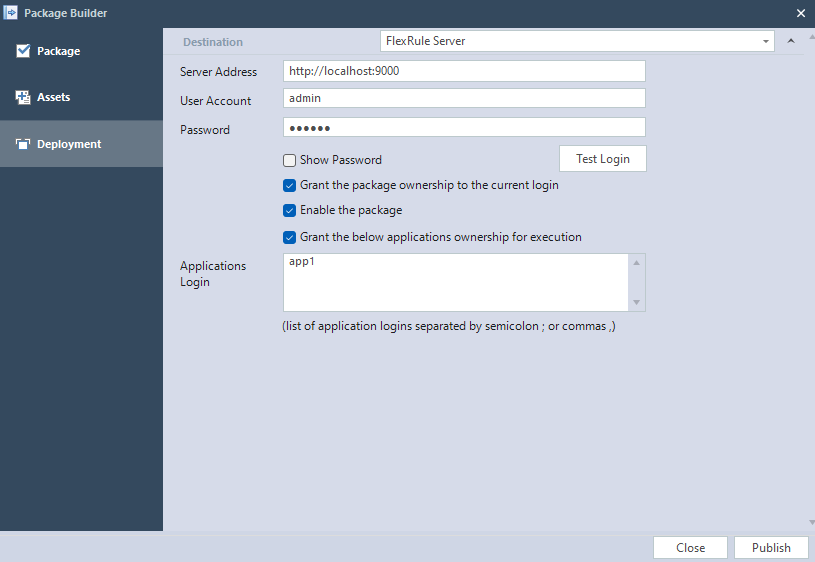Viewport: 815px width, 562px height.
Task: Switch to the Assets section
Action: coord(81,97)
